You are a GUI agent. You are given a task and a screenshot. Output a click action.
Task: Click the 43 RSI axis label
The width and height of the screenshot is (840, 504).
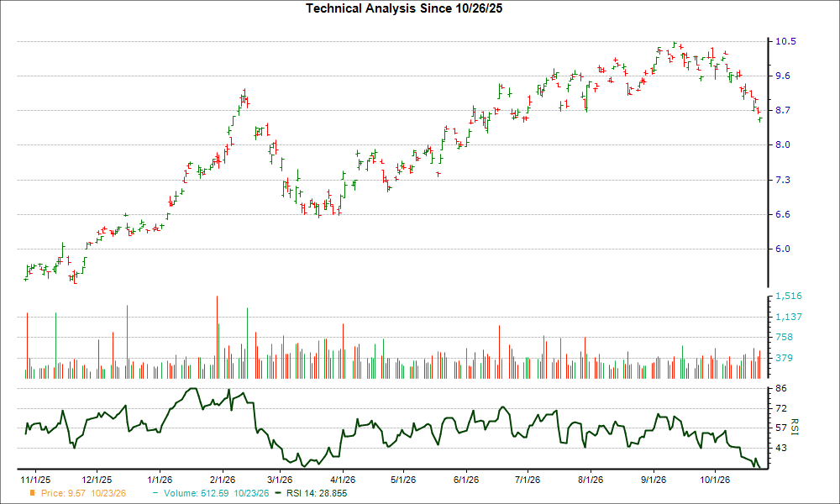[781, 447]
